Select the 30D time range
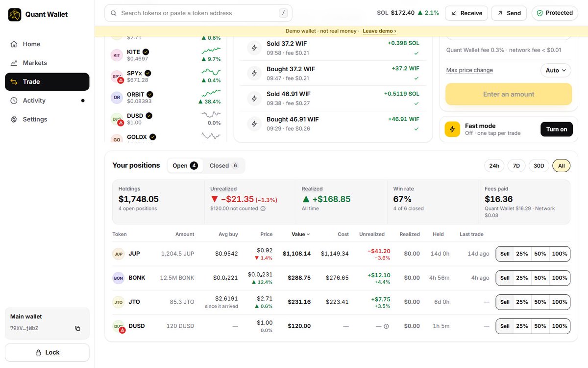Screen dimensions: 588x368 [x=539, y=166]
